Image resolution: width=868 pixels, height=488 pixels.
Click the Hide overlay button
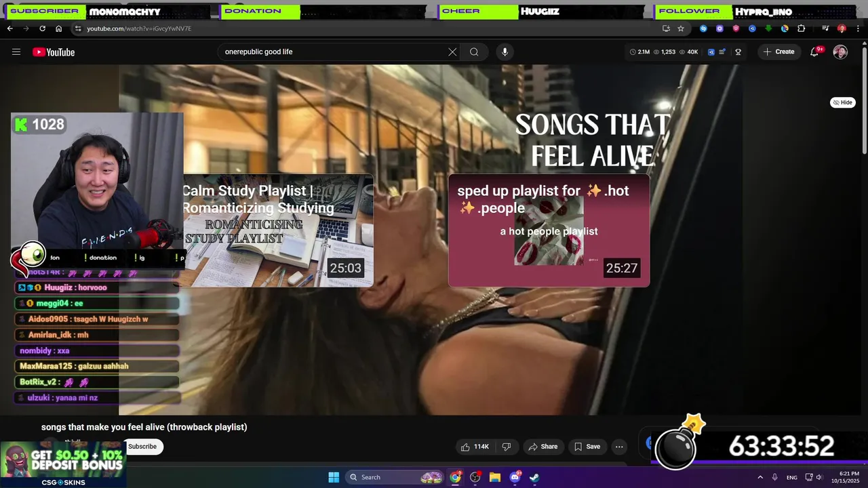[843, 102]
